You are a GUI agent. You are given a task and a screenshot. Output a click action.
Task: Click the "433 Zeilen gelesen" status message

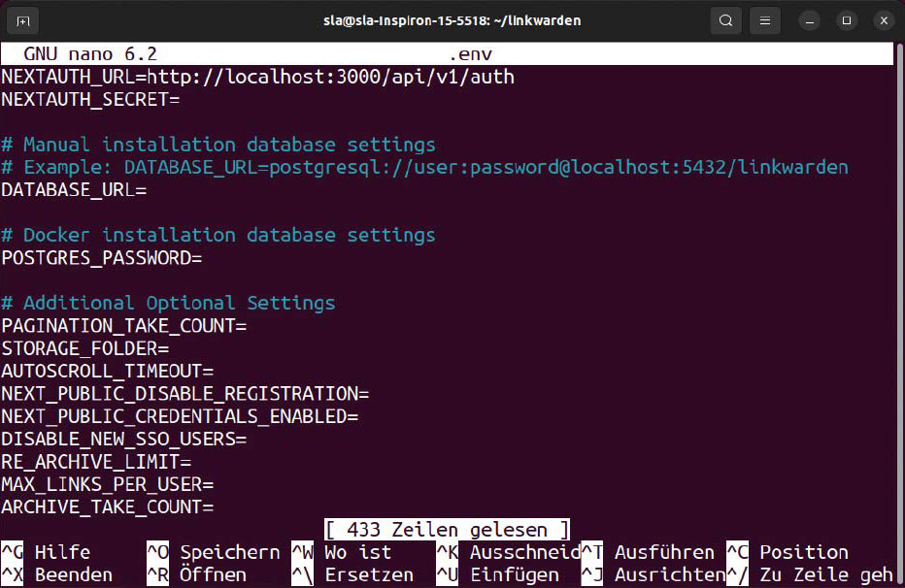[x=446, y=529]
